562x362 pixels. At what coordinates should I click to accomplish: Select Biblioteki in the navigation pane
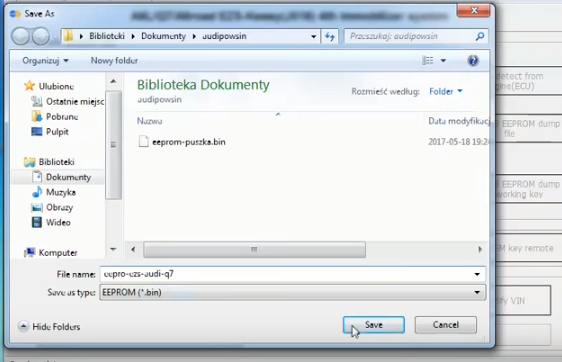click(56, 162)
